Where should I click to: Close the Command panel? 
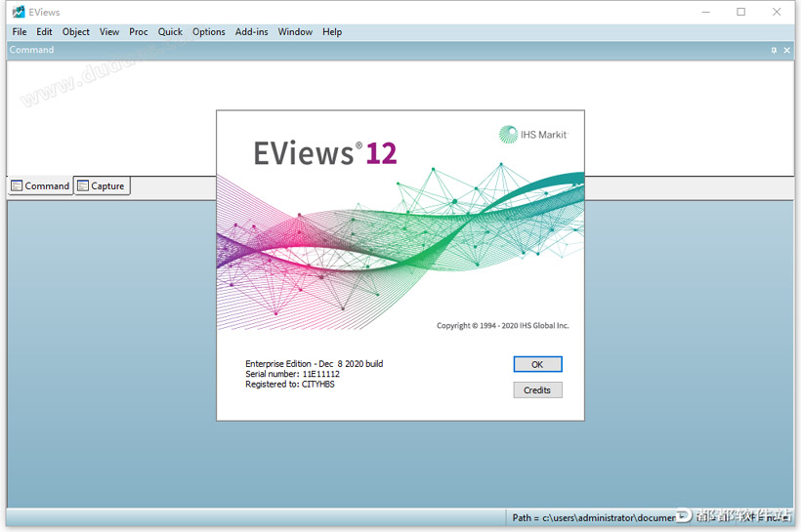click(786, 50)
